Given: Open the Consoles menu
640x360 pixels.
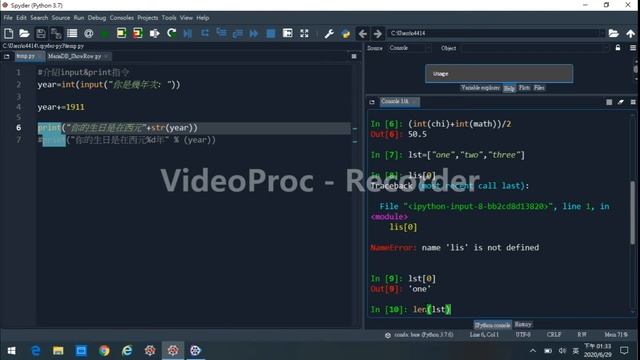Looking at the screenshot, I should [122, 18].
